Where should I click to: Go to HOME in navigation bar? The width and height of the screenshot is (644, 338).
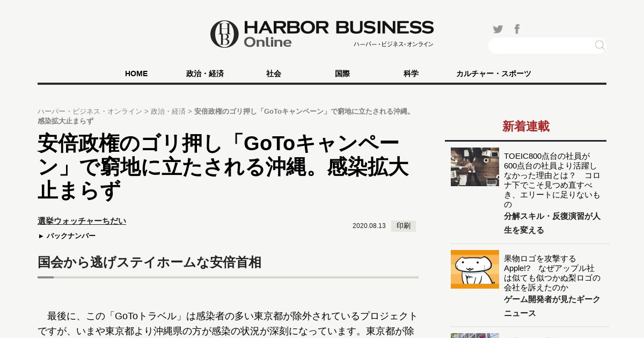point(136,74)
